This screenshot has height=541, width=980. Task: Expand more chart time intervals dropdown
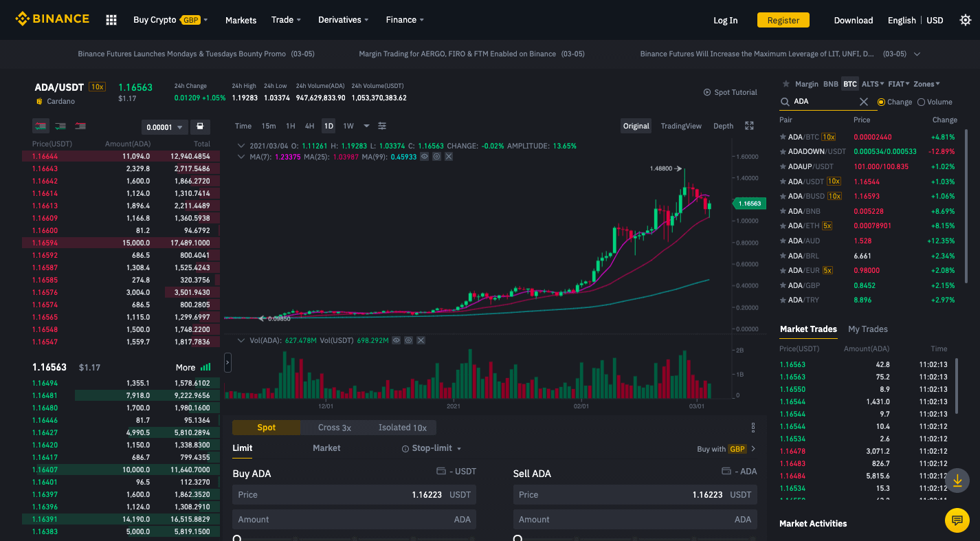tap(366, 126)
